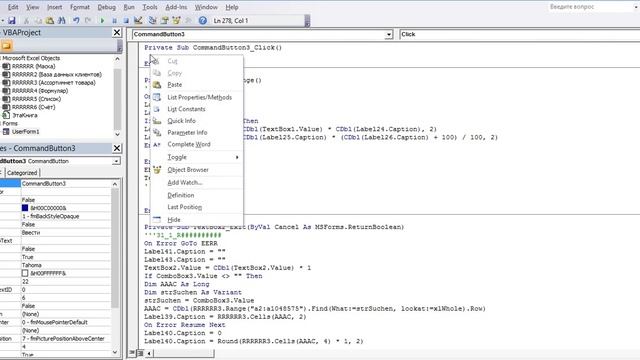This screenshot has width=640, height=360.
Task: Switch to Procedure View button
Action: 133,353
